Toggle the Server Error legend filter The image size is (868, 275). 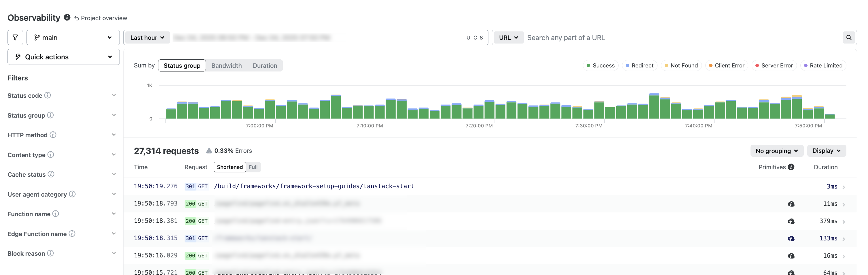tap(774, 65)
